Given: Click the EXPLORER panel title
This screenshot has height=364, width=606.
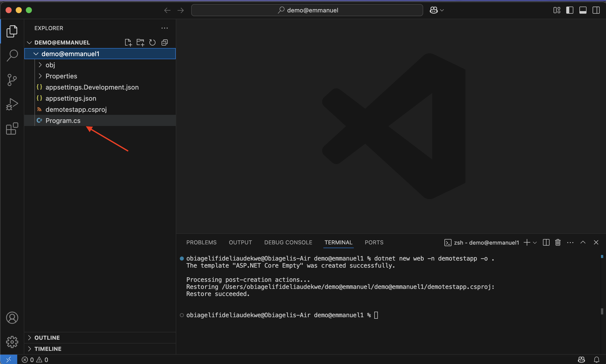Looking at the screenshot, I should (x=49, y=28).
